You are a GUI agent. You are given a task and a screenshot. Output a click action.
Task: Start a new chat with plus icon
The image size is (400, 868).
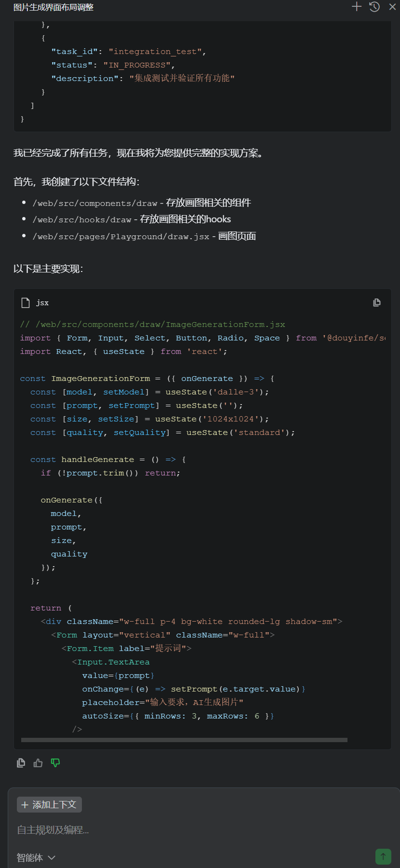coord(357,7)
